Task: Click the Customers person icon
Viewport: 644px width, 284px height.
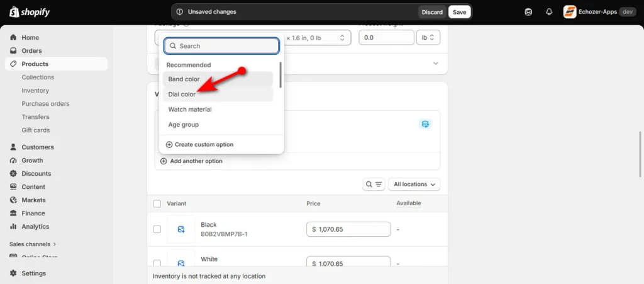Action: pos(14,147)
